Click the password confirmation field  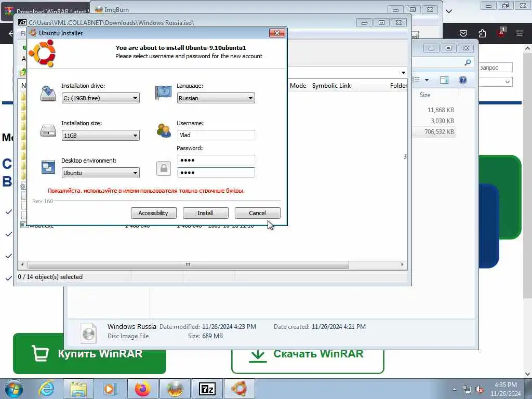[x=216, y=172]
